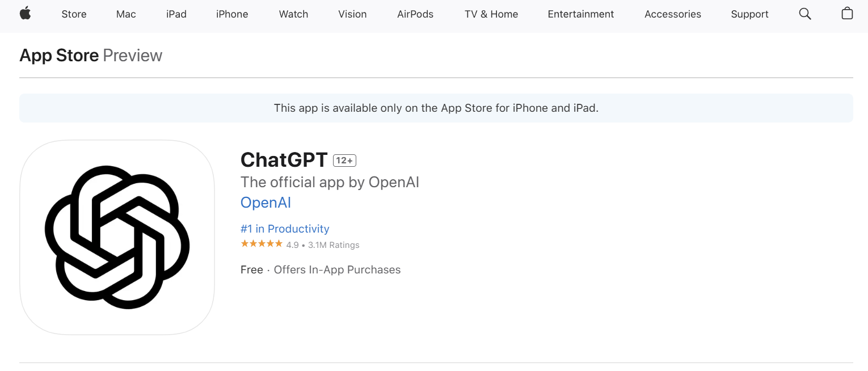The height and width of the screenshot is (371, 868).
Task: Open the AirPods menu
Action: pos(415,14)
